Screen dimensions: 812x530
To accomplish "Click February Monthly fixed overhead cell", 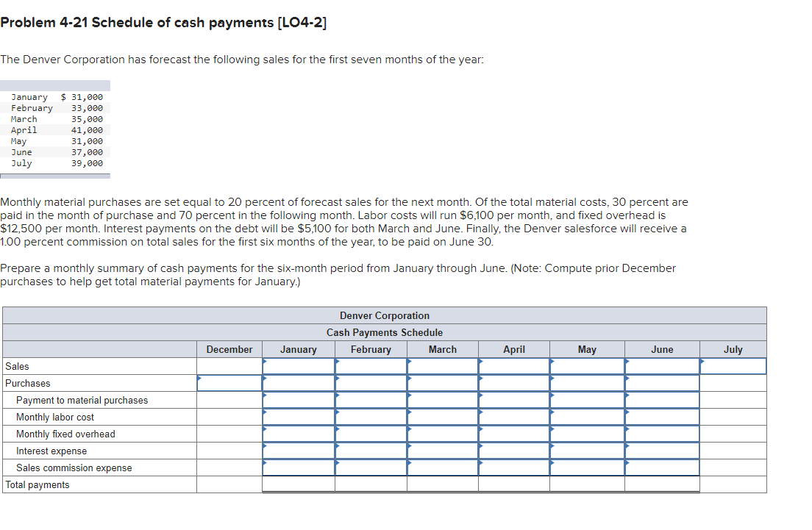I will 371,434.
